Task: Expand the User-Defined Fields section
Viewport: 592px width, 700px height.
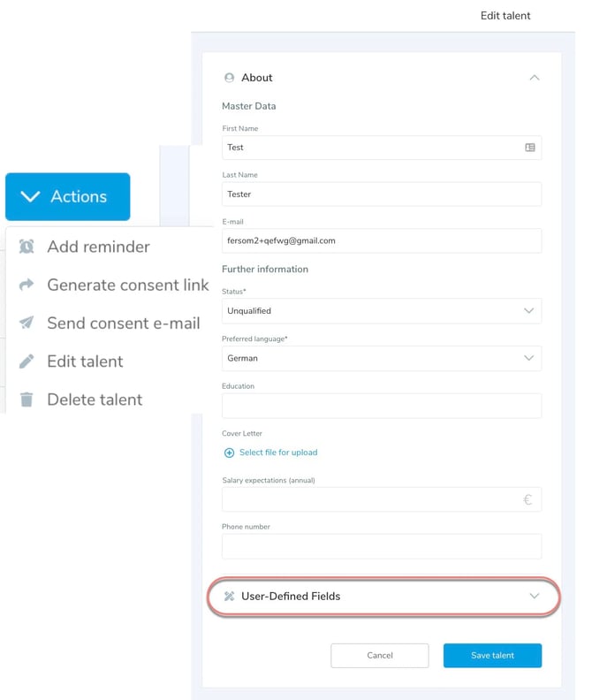Action: [534, 597]
